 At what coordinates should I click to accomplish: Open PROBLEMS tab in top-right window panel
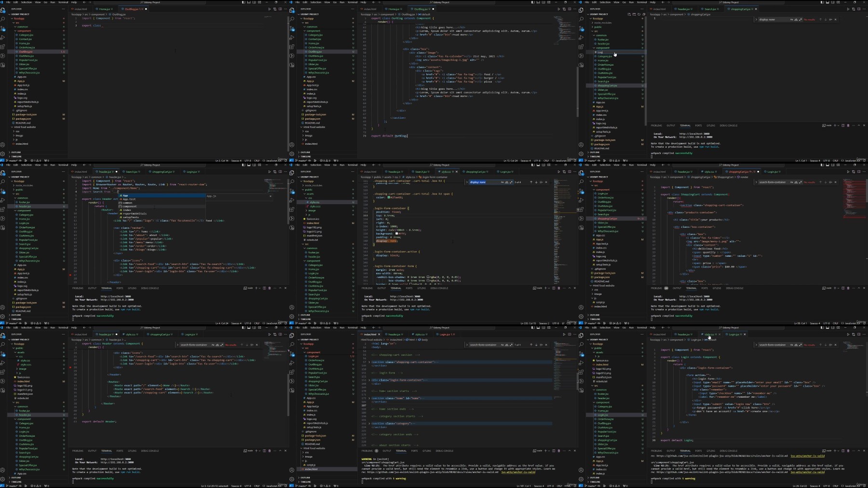click(656, 125)
